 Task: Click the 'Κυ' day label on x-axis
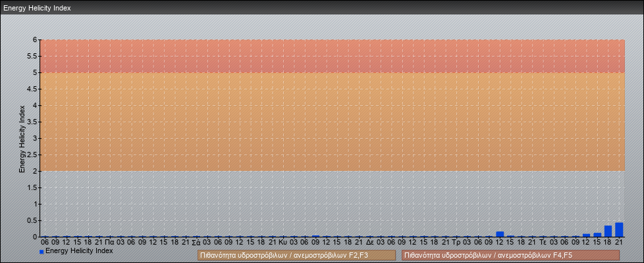(x=282, y=243)
